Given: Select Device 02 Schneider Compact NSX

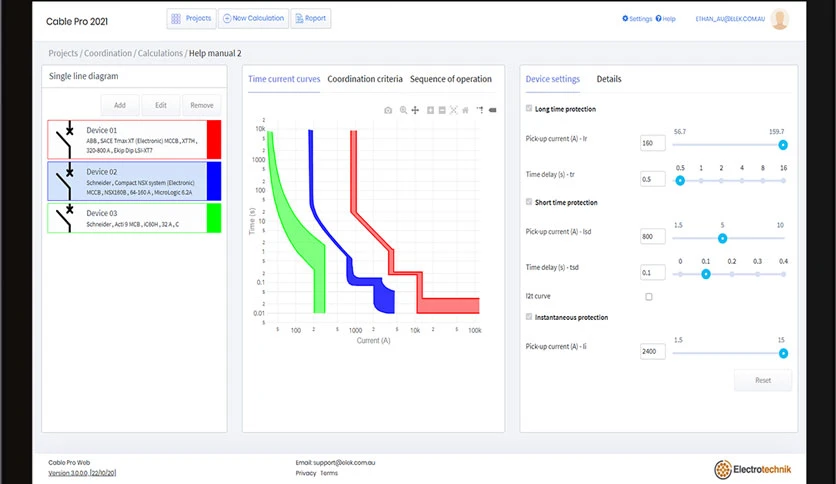Looking at the screenshot, I should click(x=134, y=181).
